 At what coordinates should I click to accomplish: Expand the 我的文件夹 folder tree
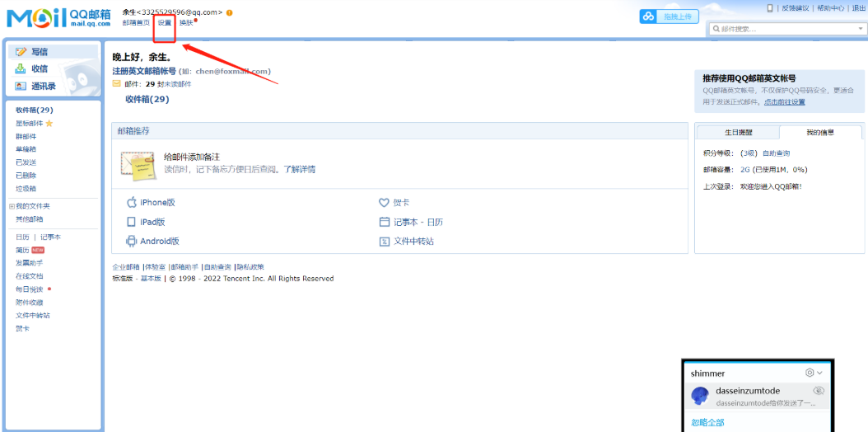12,206
